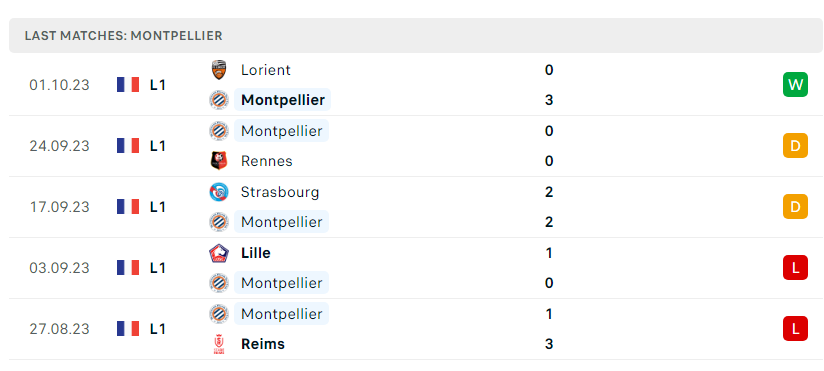
Task: Click the red L badge for Lille match
Action: tap(795, 267)
